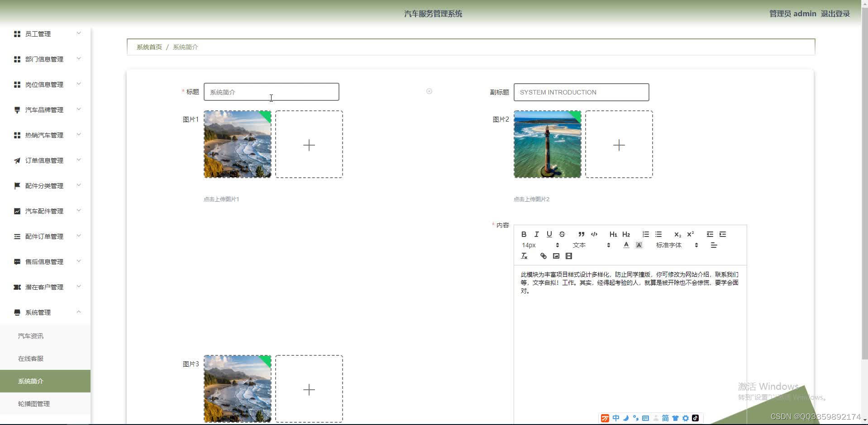868x425 pixels.
Task: Click the 标题 input field
Action: [x=271, y=92]
